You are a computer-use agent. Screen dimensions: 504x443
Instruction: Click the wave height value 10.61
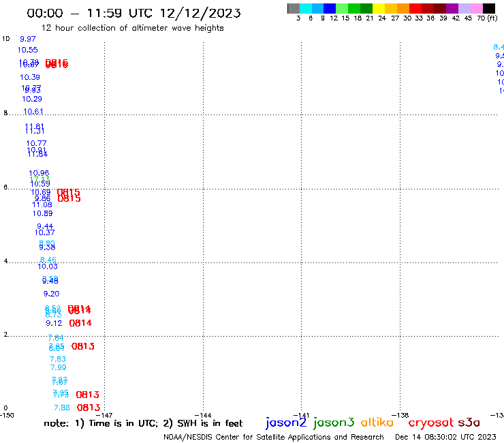[33, 112]
